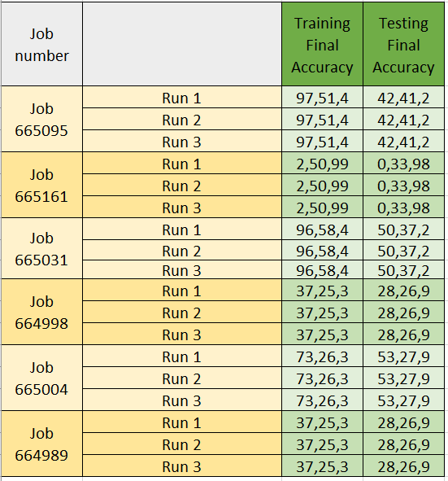Select the Job 665095 merged cell
This screenshot has width=448, height=481.
(x=41, y=119)
